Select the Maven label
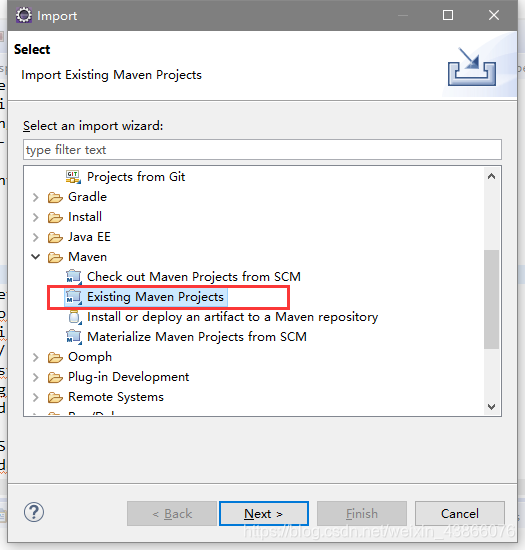This screenshot has width=525, height=550. pos(87,257)
